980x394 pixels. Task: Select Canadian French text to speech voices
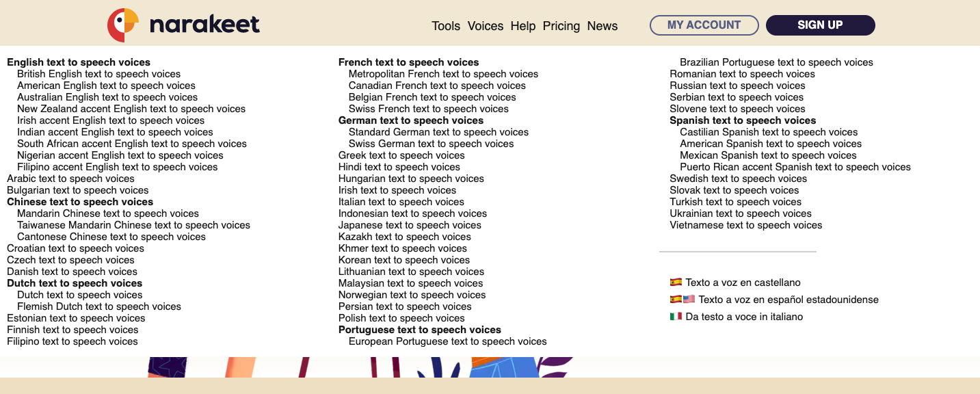click(x=438, y=85)
